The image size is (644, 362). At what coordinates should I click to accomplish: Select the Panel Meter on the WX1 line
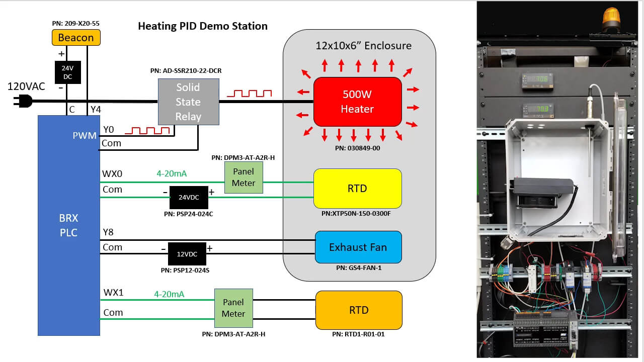click(233, 308)
